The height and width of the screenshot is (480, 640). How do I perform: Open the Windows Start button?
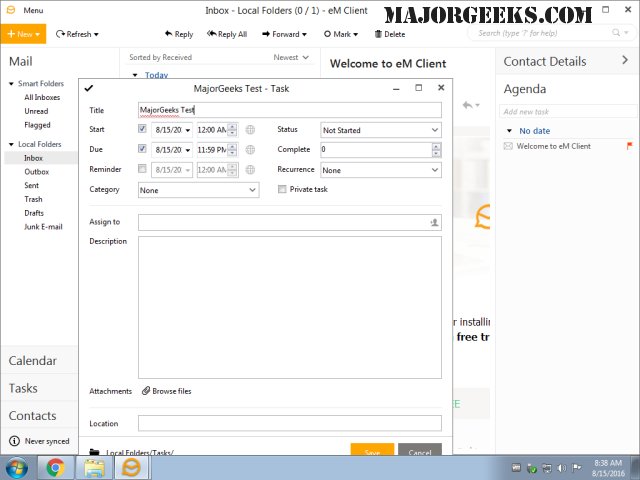pos(17,468)
